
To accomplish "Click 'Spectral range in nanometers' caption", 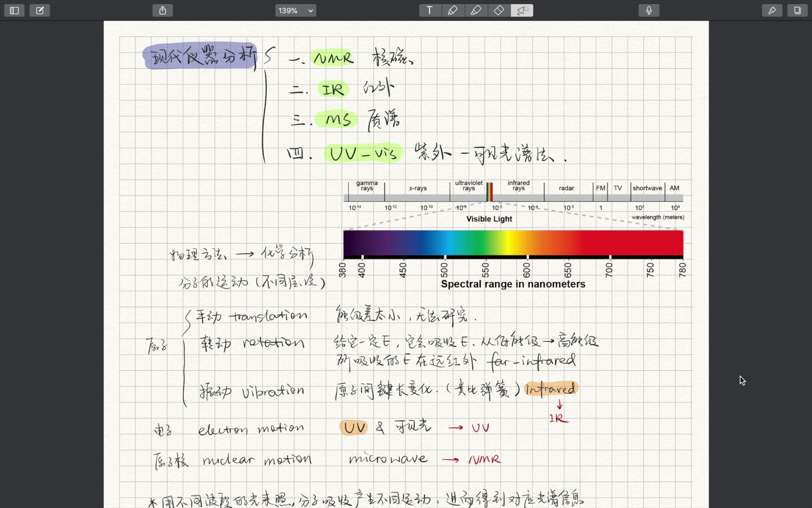I will (x=513, y=284).
